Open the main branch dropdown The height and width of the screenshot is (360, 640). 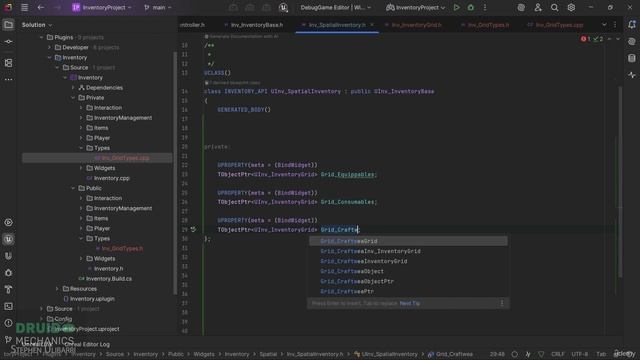(x=158, y=7)
